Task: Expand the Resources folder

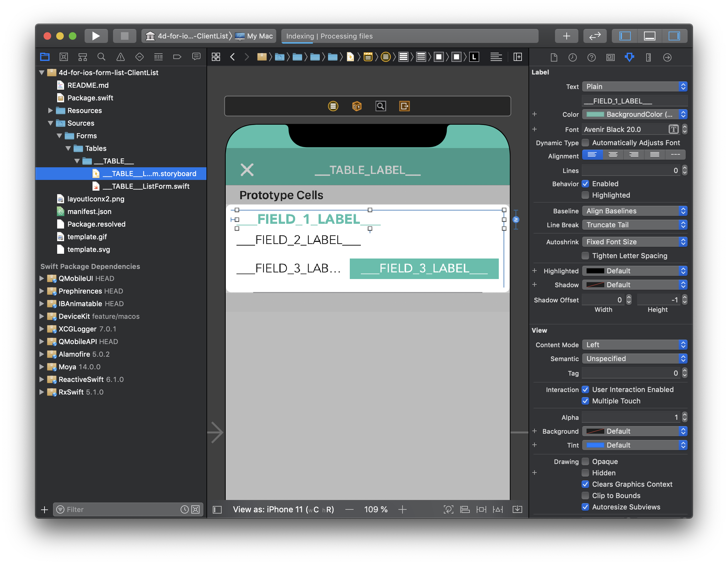Action: tap(50, 110)
